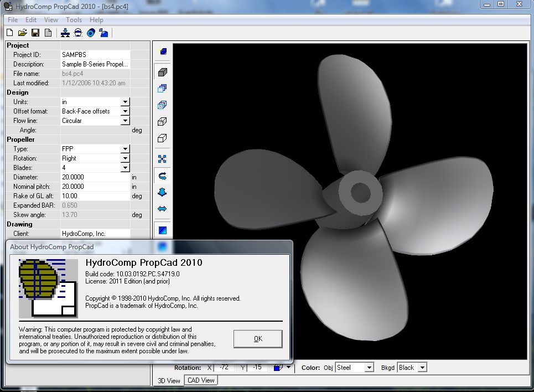Click the Client field HydroComp, Inc.
Image resolution: width=534 pixels, height=392 pixels.
95,234
